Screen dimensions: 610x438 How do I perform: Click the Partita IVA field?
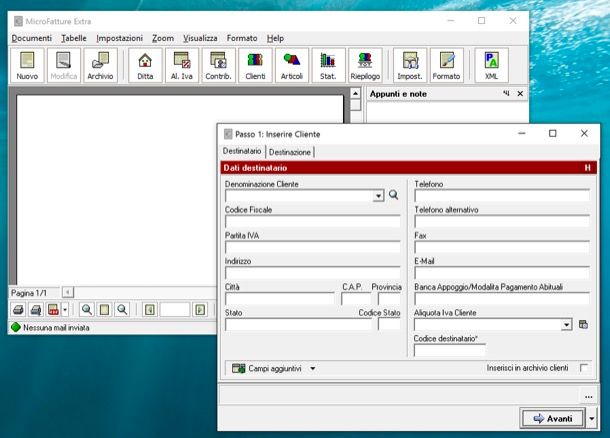tap(313, 247)
